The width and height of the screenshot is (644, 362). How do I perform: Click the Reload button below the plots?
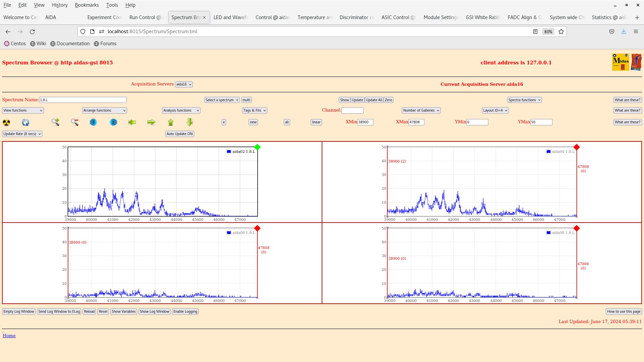(x=89, y=312)
